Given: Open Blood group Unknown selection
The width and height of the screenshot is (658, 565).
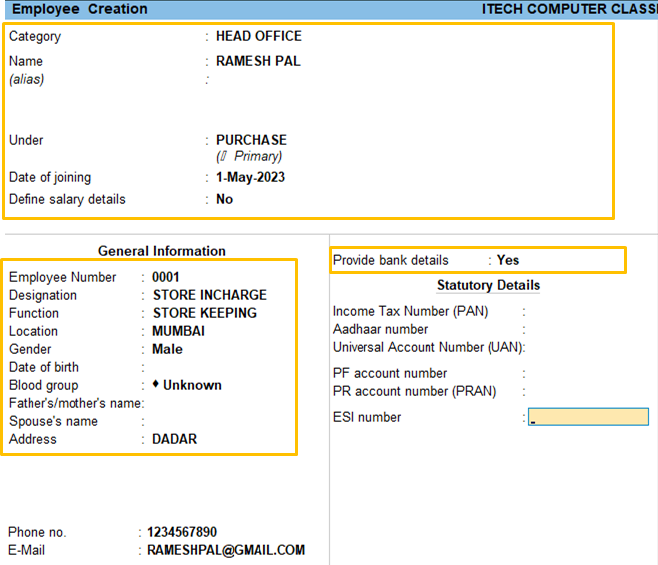Looking at the screenshot, I should [187, 385].
